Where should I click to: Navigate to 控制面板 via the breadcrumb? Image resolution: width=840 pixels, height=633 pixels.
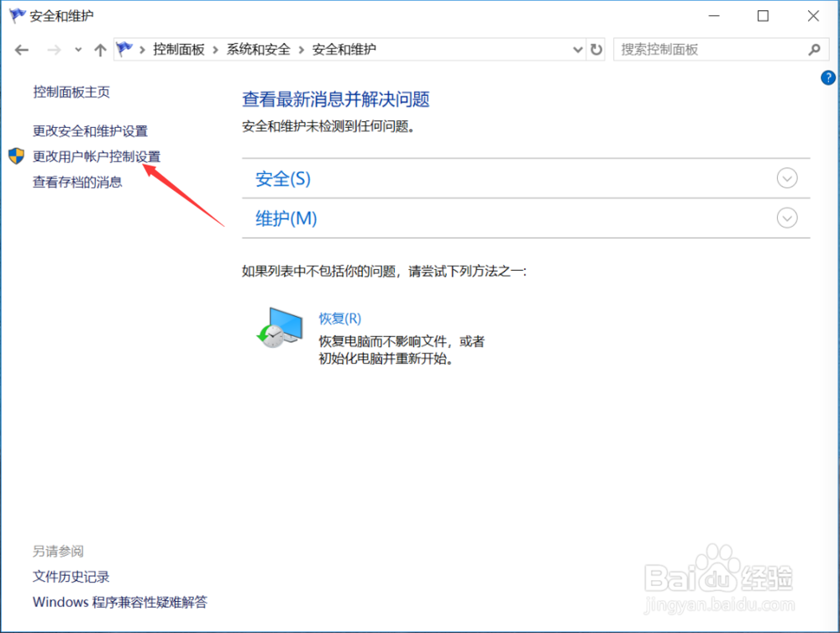[179, 50]
